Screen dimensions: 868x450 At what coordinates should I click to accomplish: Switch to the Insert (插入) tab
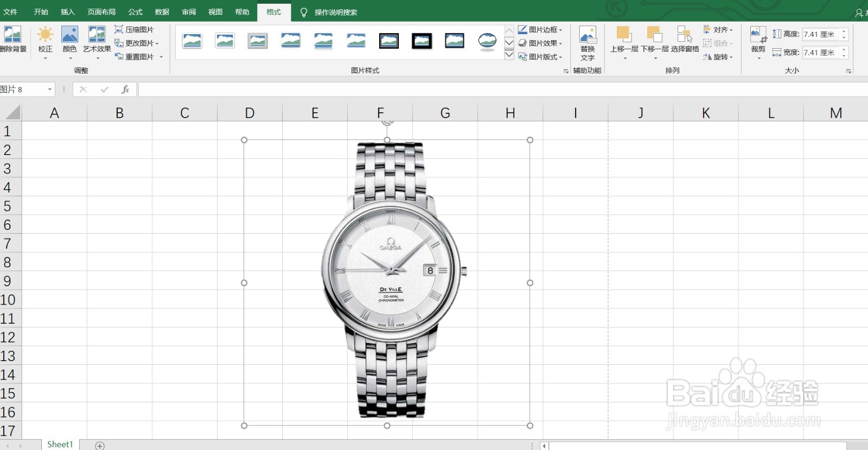(x=68, y=12)
